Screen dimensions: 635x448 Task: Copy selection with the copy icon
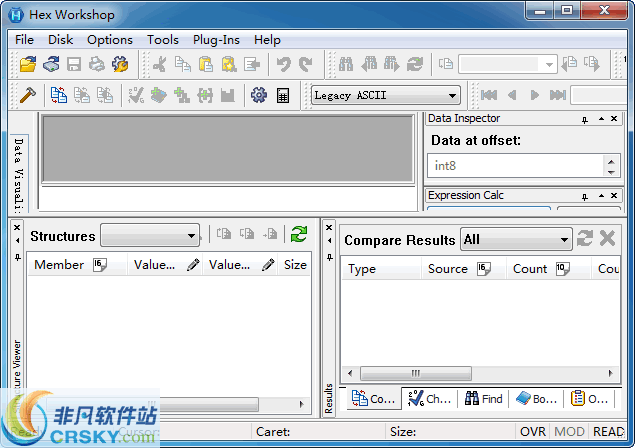coord(183,64)
